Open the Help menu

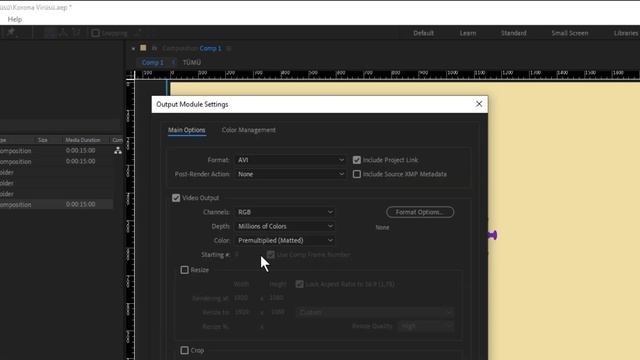click(x=15, y=19)
